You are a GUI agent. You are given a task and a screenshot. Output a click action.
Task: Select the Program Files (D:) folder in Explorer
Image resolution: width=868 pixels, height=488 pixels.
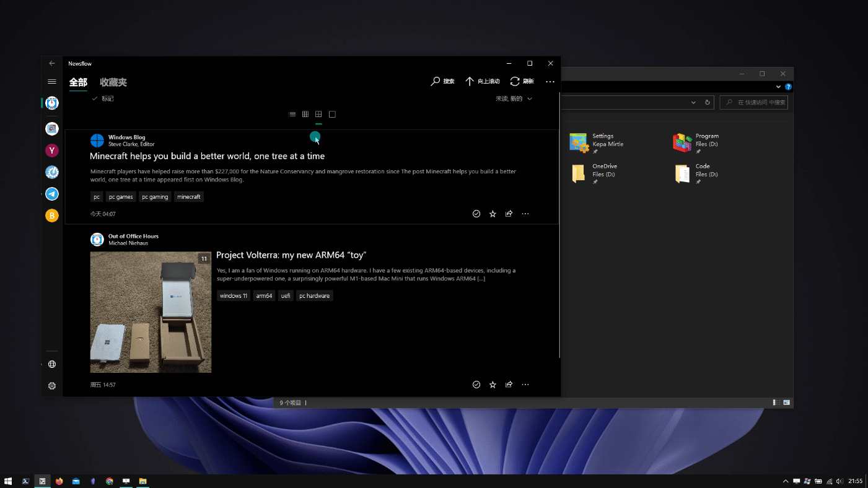click(x=696, y=143)
